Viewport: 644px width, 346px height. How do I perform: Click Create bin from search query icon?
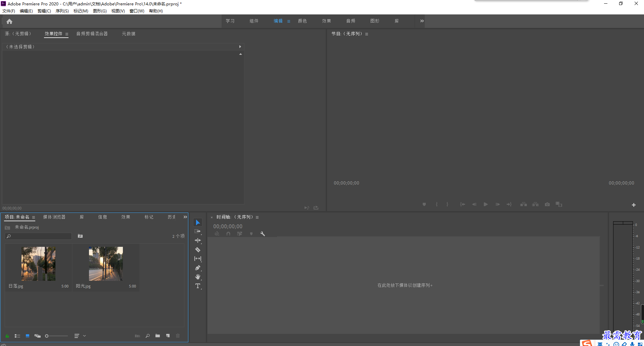(80, 236)
